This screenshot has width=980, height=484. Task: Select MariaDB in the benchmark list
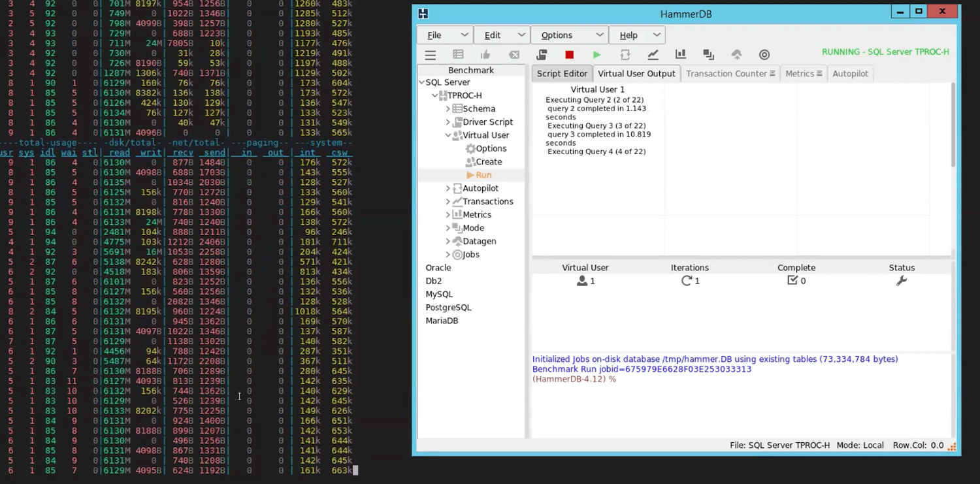pyautogui.click(x=442, y=321)
